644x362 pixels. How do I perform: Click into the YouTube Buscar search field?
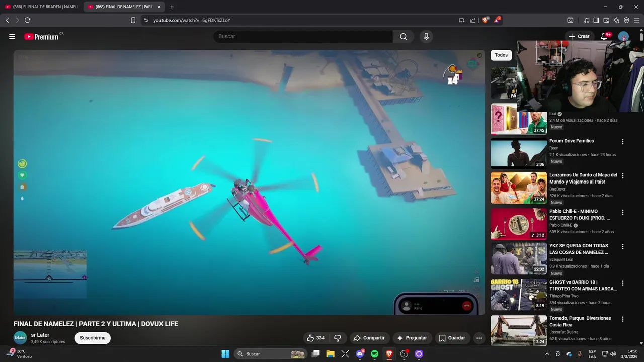coord(303,36)
